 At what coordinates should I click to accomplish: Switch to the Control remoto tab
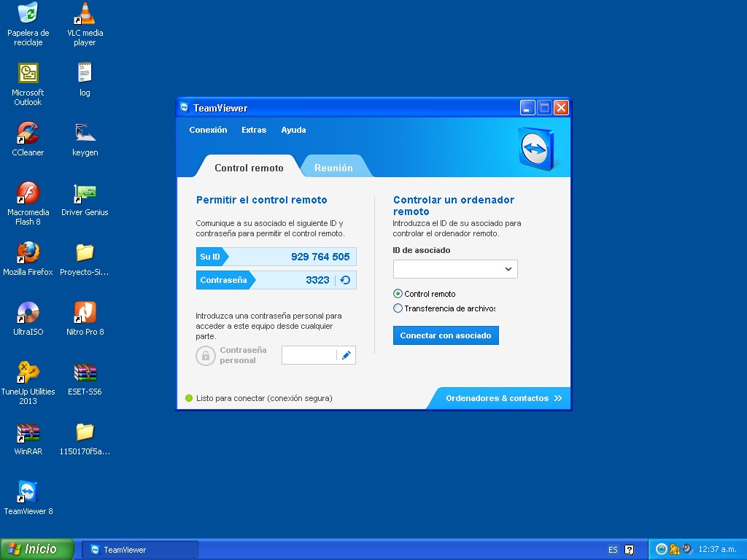tap(249, 168)
